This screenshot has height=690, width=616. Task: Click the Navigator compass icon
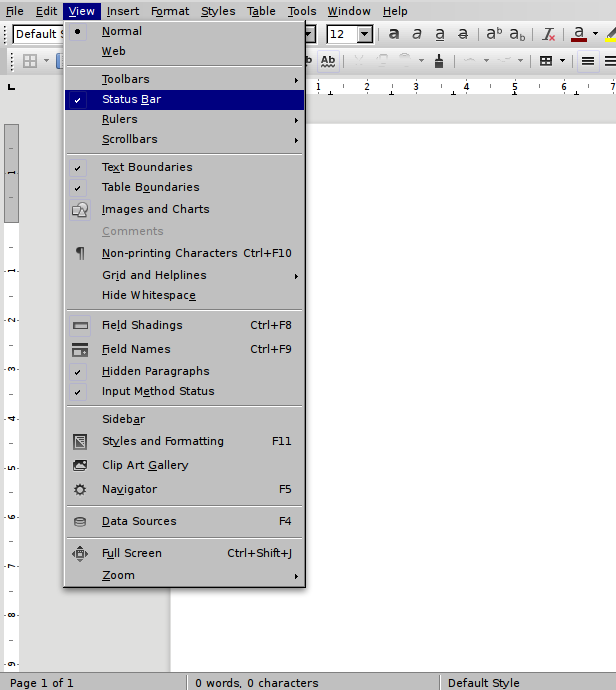coord(80,490)
